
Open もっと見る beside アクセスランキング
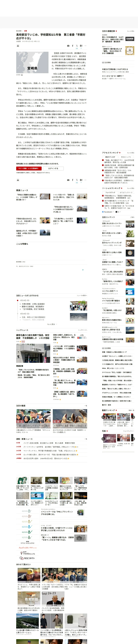[131, 153]
